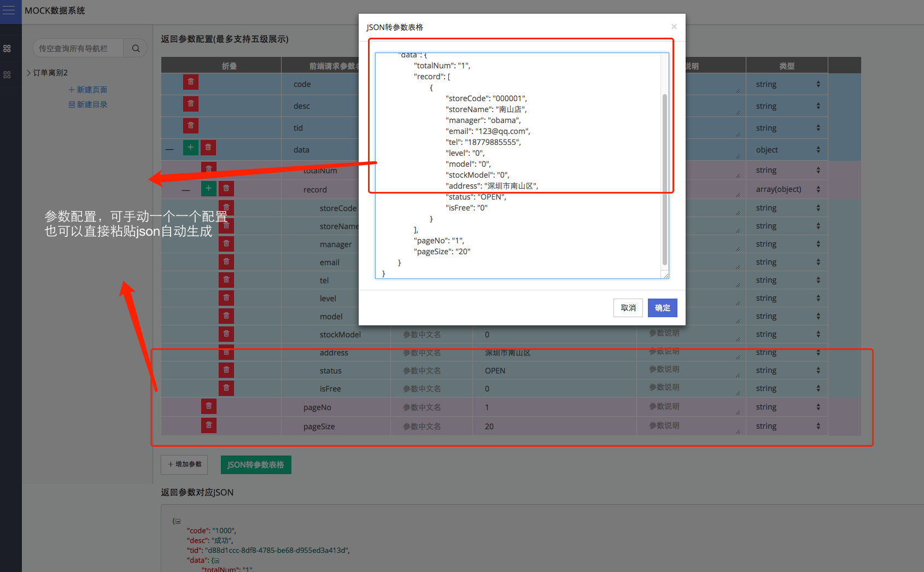The height and width of the screenshot is (572, 924).
Task: Edit the pageSize default value 20
Action: (x=554, y=427)
